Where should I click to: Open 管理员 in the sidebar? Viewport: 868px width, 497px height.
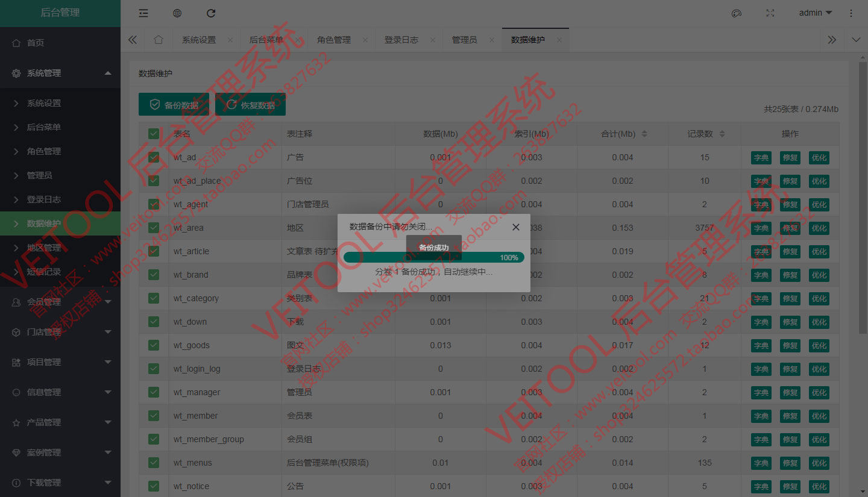[x=60, y=175]
